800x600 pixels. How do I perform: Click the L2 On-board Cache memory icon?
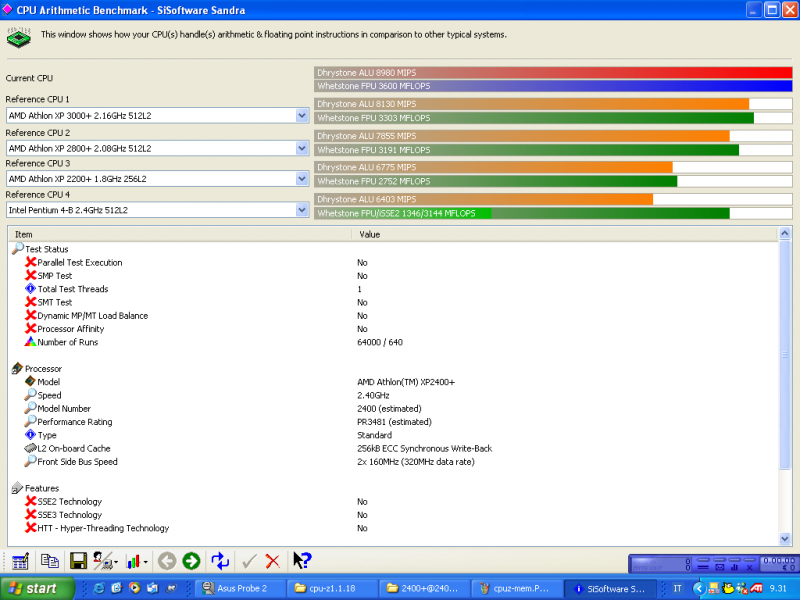click(30, 448)
